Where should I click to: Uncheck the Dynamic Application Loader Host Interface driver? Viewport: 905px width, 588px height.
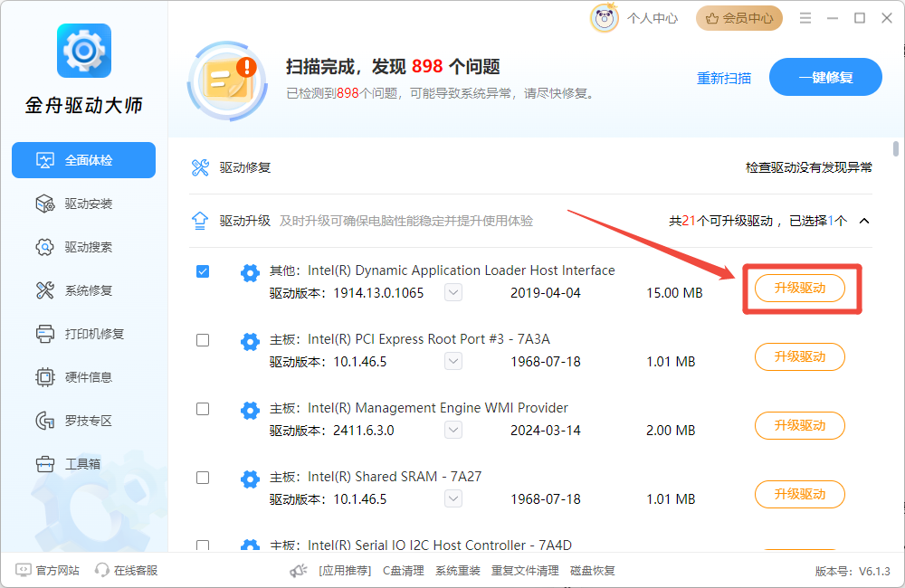point(203,271)
